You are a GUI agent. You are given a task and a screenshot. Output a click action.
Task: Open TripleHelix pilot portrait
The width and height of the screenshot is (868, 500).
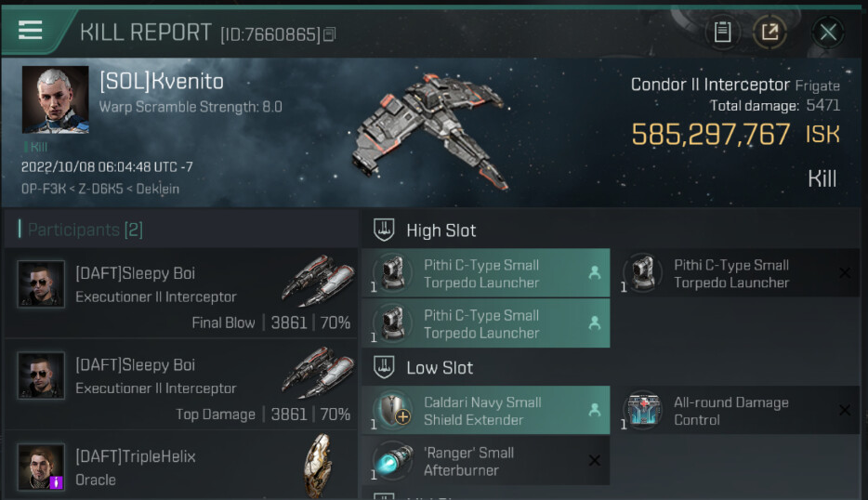click(41, 467)
